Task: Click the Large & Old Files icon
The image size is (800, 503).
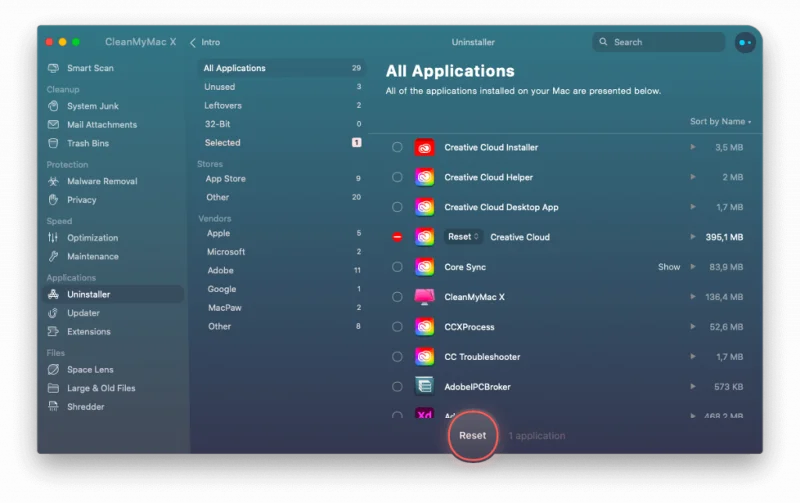Action: pyautogui.click(x=53, y=388)
